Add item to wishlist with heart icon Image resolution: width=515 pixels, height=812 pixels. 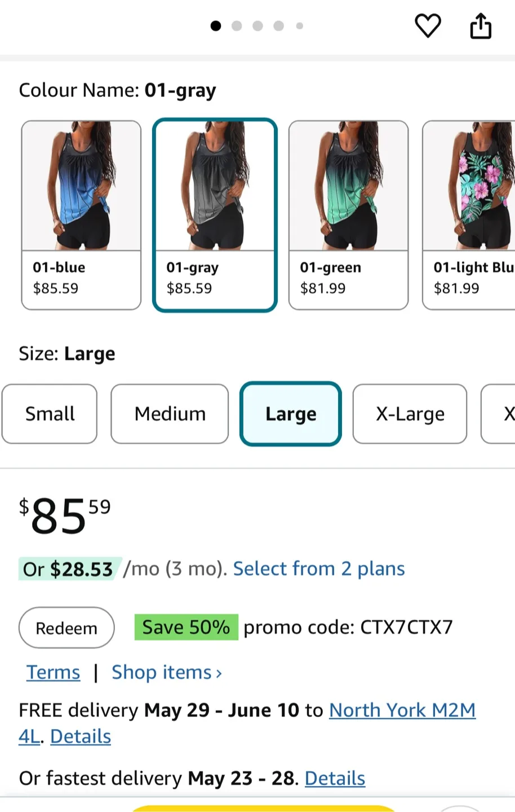[428, 25]
